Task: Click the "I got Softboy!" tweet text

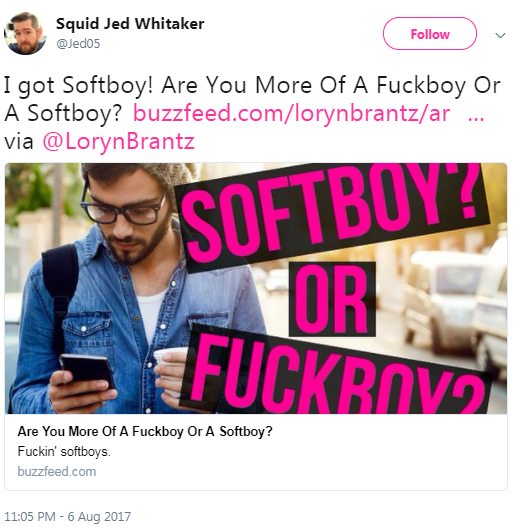Action: coord(78,85)
